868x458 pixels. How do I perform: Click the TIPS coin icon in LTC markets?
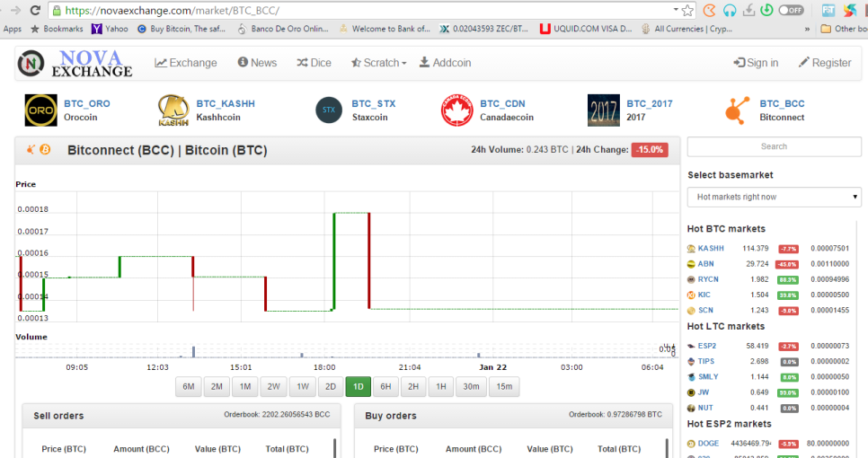click(691, 362)
